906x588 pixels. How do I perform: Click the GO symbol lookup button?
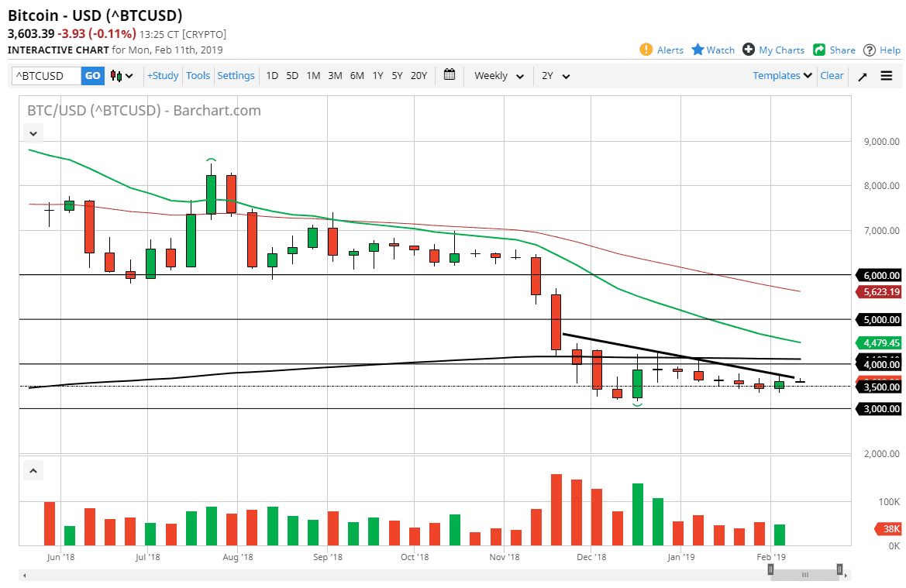pos(92,75)
